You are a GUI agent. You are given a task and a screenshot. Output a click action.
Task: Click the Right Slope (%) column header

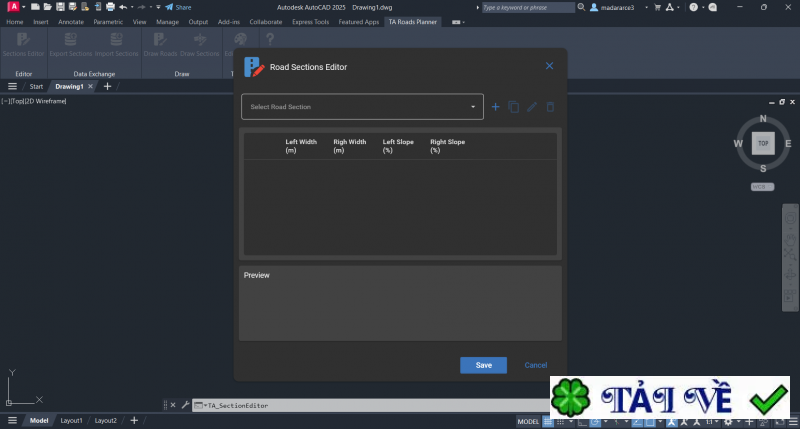coord(447,146)
